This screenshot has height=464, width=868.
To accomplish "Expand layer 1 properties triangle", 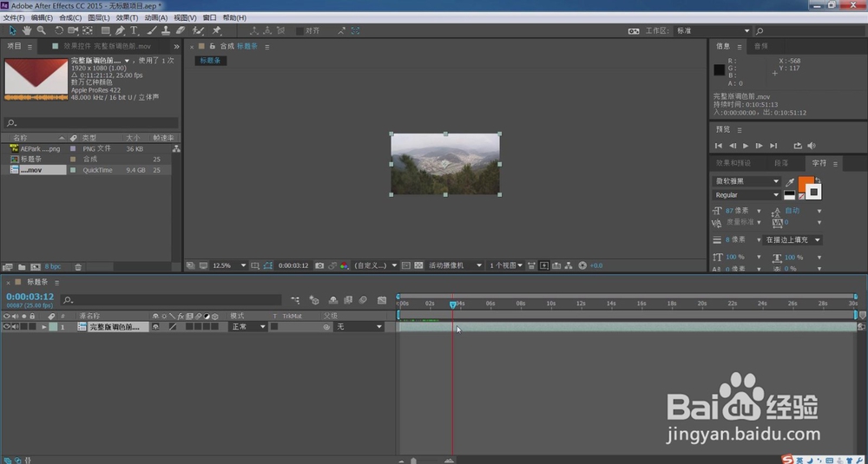I will [43, 327].
